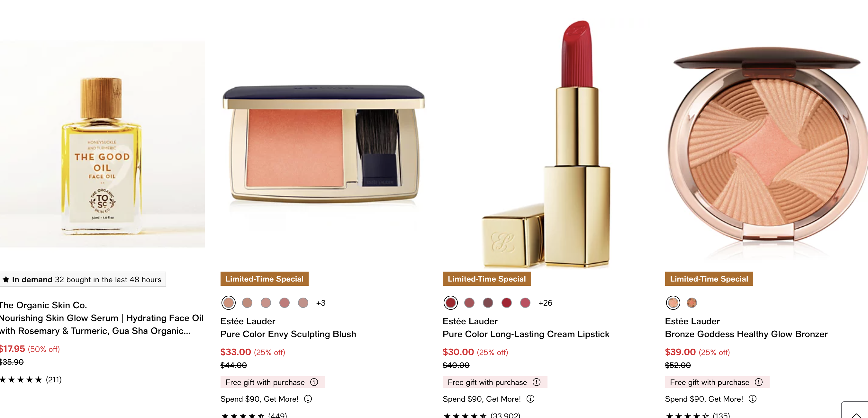Choose the fourth bright red lipstick swatch
This screenshot has width=868, height=418.
(x=506, y=302)
